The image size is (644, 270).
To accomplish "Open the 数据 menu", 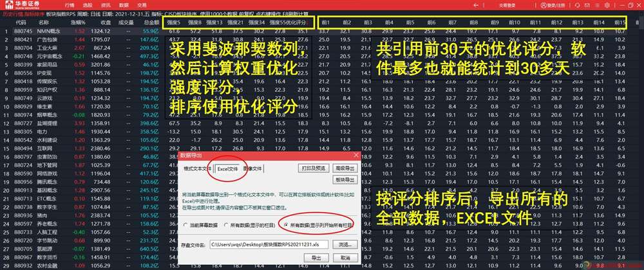I will point(123,5).
